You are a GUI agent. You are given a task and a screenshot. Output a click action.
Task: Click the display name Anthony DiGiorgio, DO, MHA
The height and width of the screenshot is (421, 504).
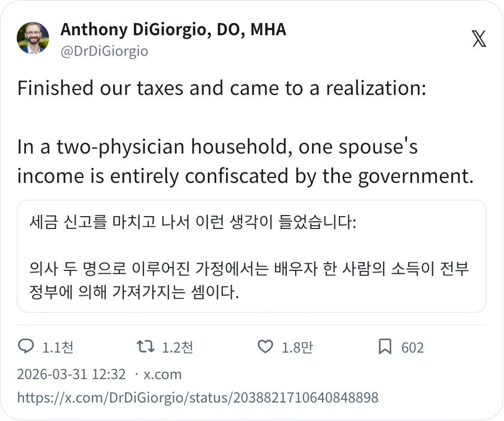[174, 30]
